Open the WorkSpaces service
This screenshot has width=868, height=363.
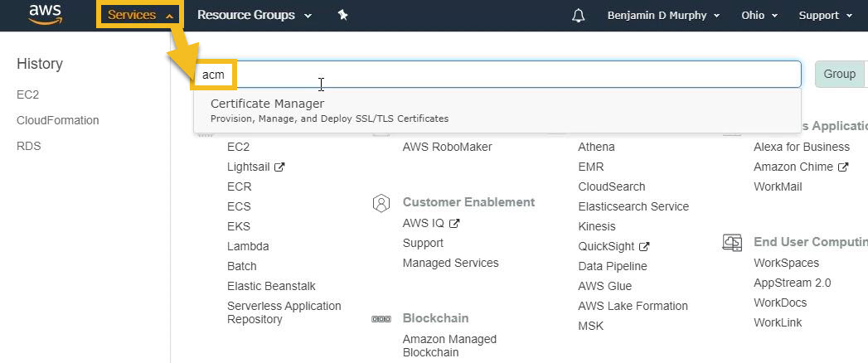[x=786, y=263]
